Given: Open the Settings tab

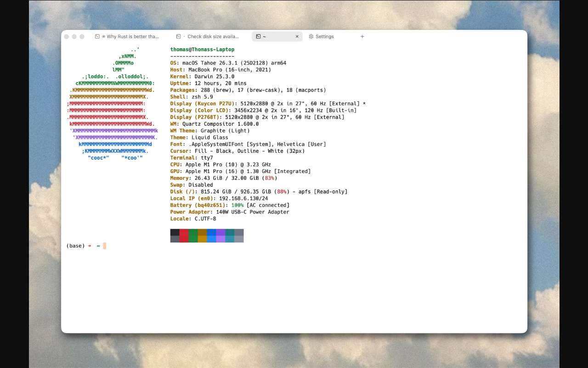Looking at the screenshot, I should coord(321,36).
